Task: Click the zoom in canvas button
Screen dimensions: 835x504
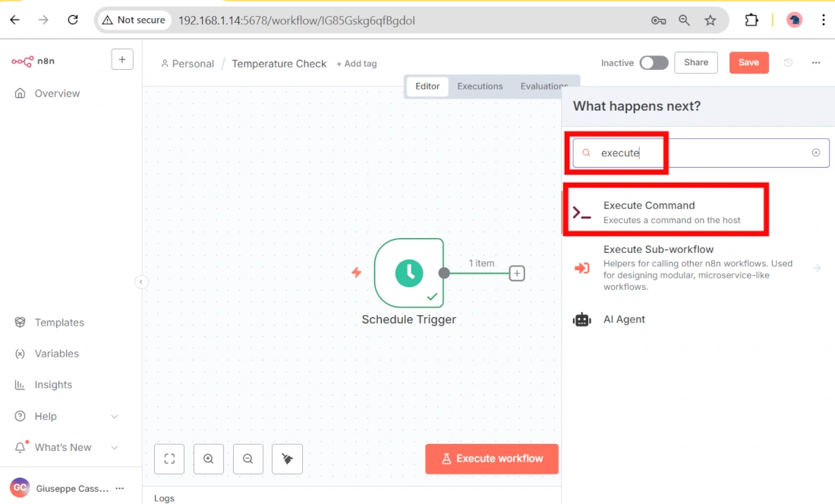Action: click(208, 458)
